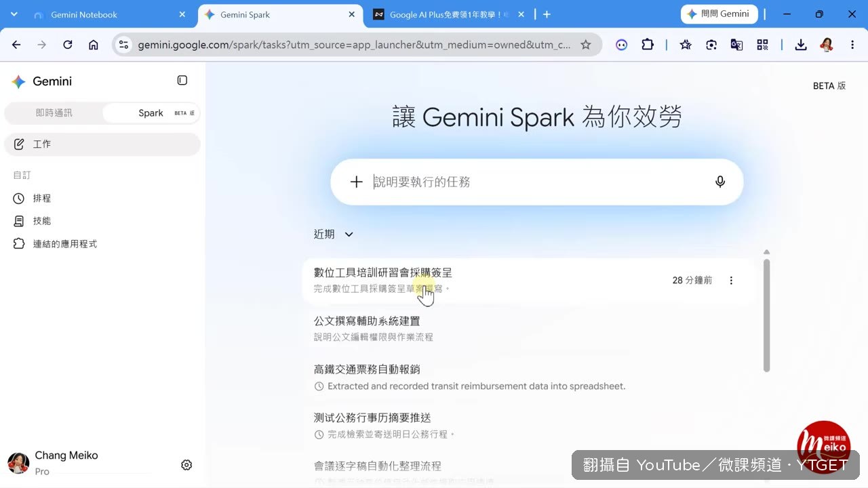Open the 工作 sidebar item

[x=102, y=144]
